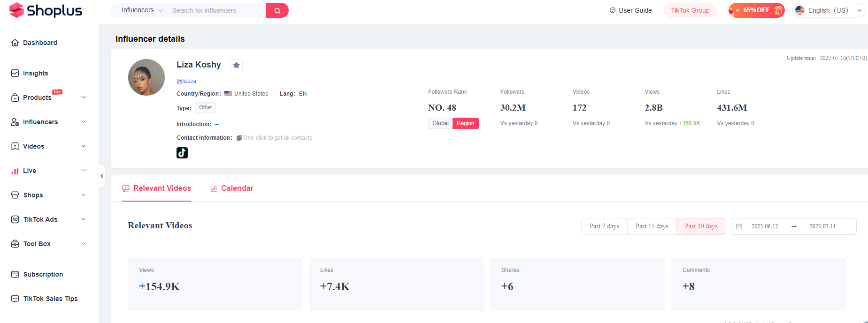Switch rank to Global
868x323 pixels.
(440, 123)
